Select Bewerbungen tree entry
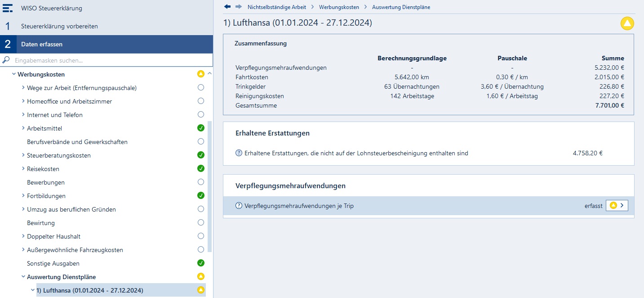Viewport: 644px width, 298px height. point(46,182)
